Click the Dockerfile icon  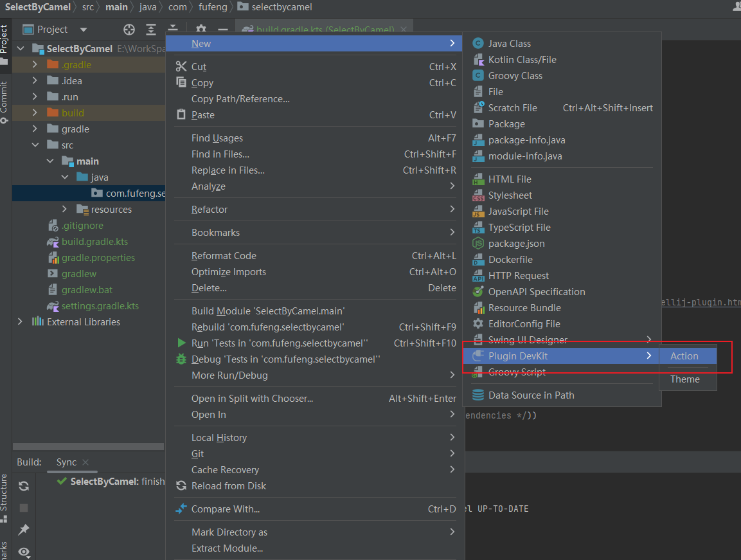[478, 260]
